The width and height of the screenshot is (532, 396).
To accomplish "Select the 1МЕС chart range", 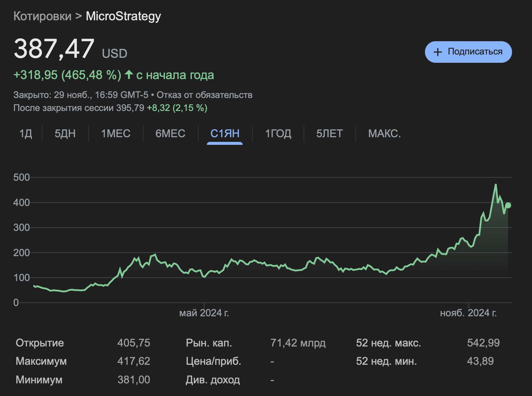I will coord(116,134).
